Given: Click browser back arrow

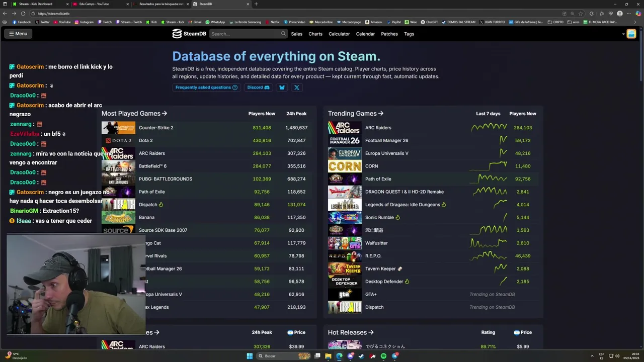Looking at the screenshot, I should [5, 14].
